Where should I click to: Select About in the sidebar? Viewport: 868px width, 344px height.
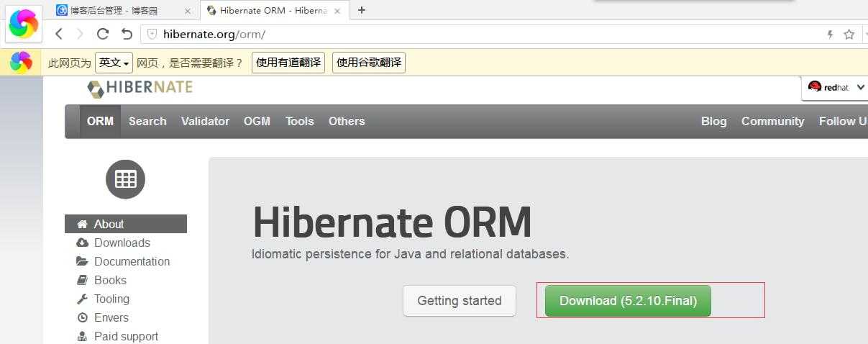click(126, 224)
